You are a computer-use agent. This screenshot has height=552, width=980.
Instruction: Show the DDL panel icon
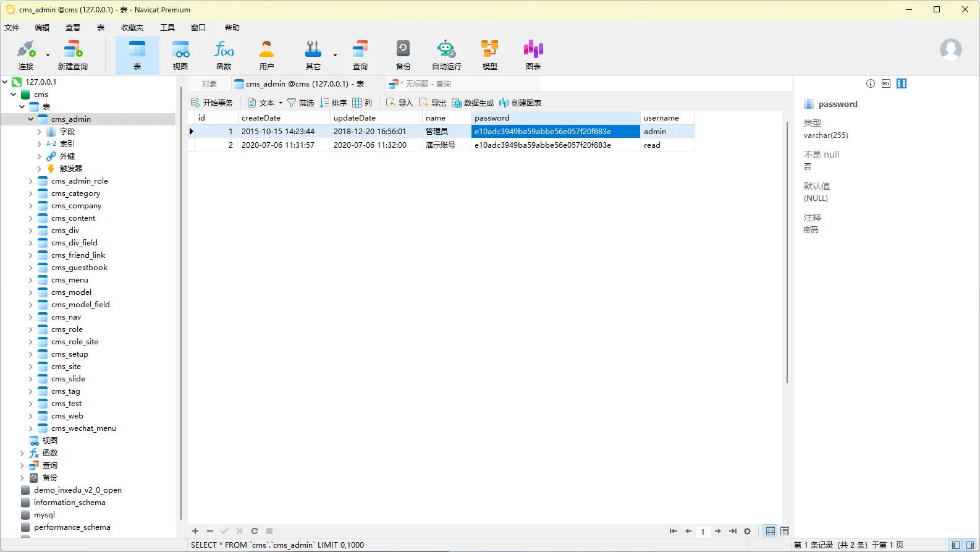coord(886,83)
